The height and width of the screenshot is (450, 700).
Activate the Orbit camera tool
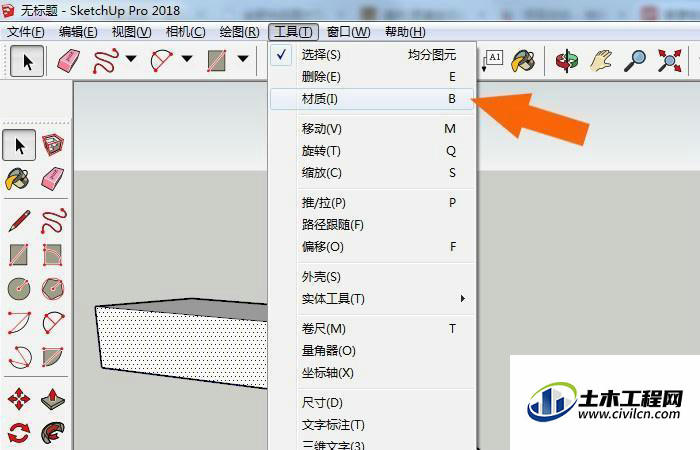(x=567, y=61)
